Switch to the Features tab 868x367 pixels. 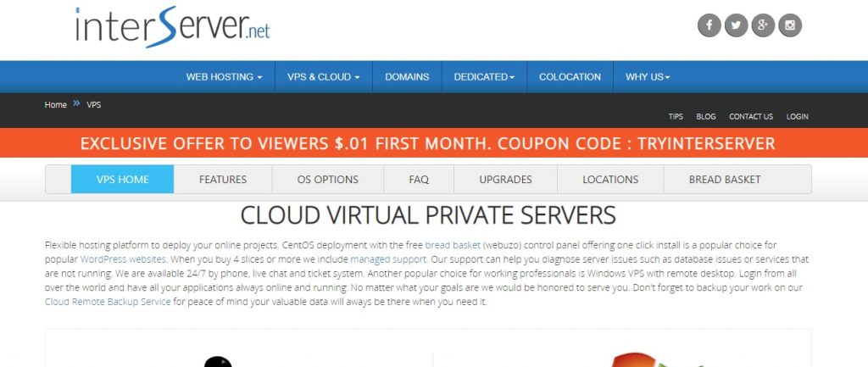[x=223, y=180]
